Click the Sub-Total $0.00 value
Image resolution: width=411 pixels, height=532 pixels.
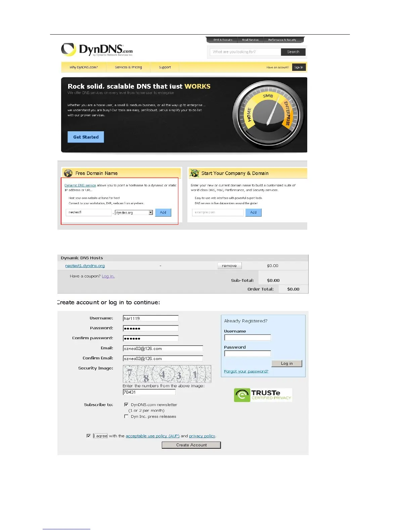coord(273,280)
